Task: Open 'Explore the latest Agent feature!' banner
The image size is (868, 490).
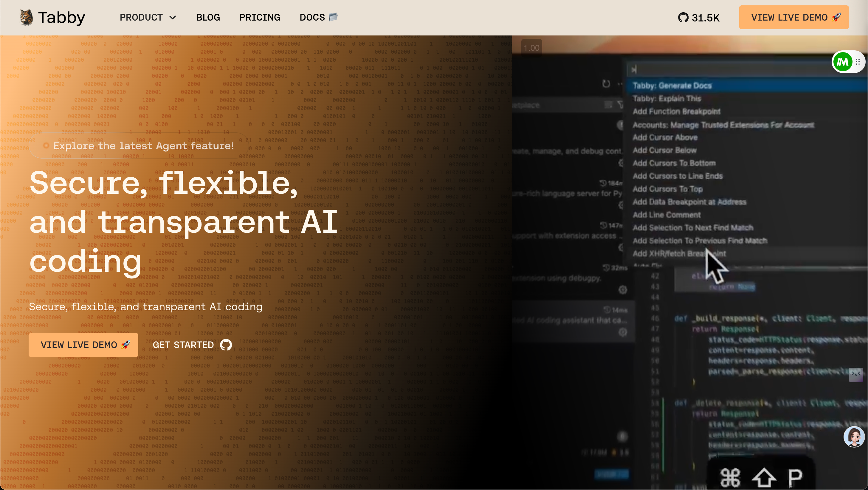Action: [139, 145]
